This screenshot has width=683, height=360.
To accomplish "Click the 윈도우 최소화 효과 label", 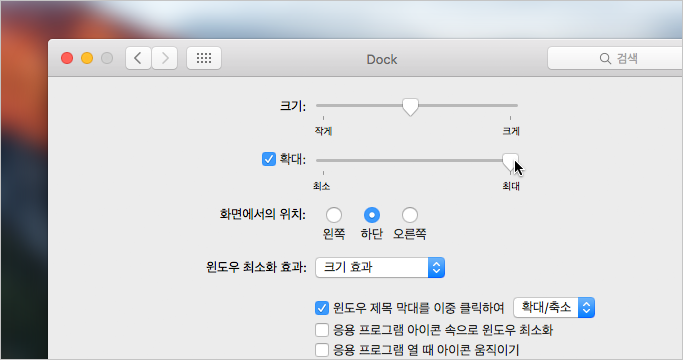I will tap(256, 267).
